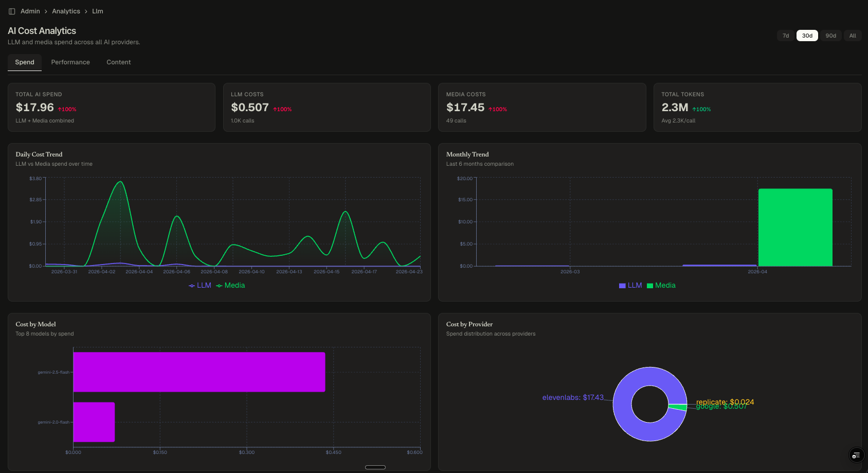Select the 90d time range
868x473 pixels.
click(x=831, y=36)
